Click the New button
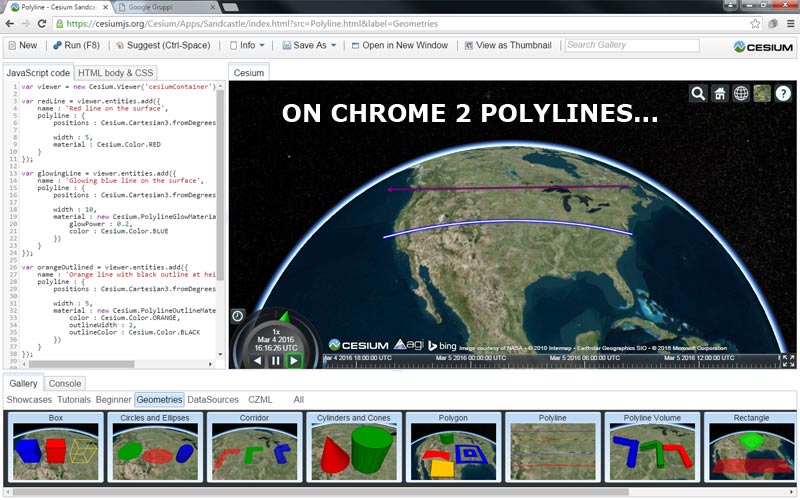This screenshot has height=500, width=800. (x=22, y=45)
